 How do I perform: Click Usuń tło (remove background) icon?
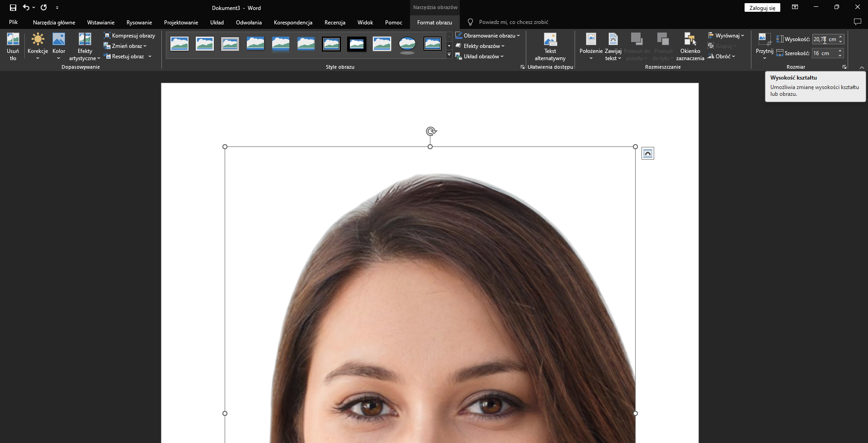(x=13, y=47)
